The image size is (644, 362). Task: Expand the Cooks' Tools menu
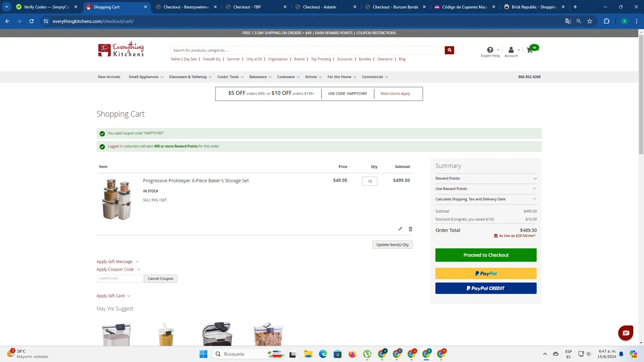coord(231,77)
